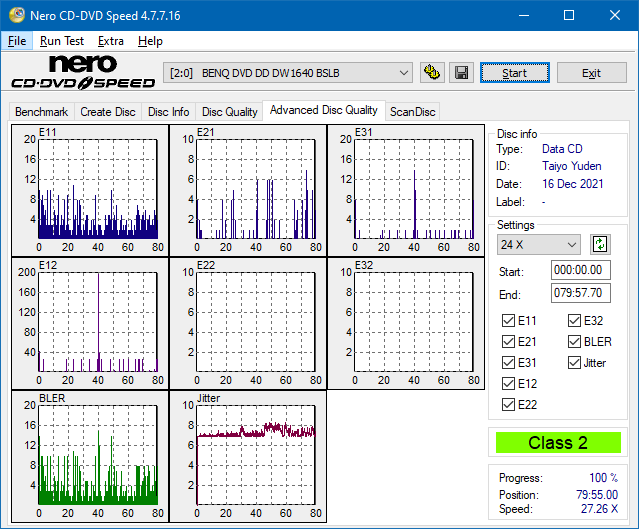Click the Speed value 27.26 X

click(599, 509)
